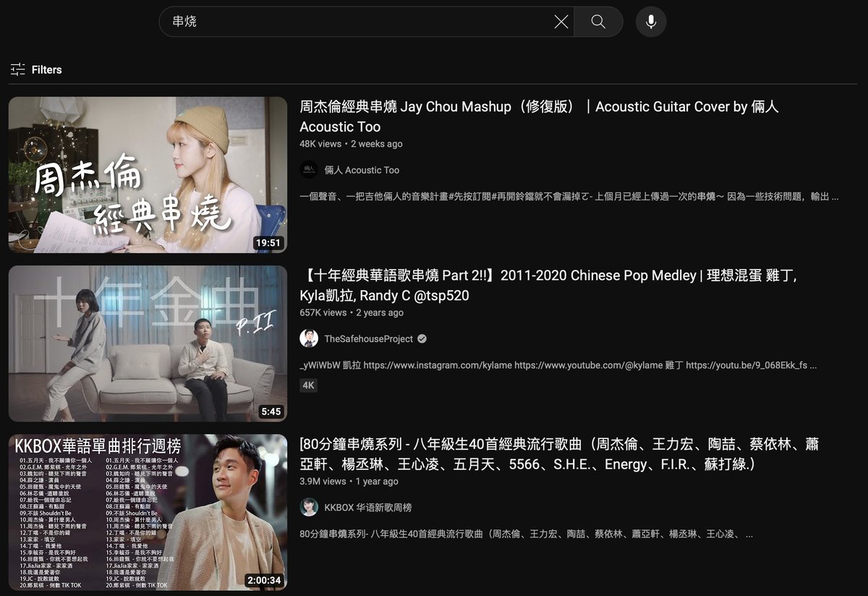Click the KKBOX 华语新歌周榜 channel avatar
The image size is (868, 596).
[x=309, y=507]
